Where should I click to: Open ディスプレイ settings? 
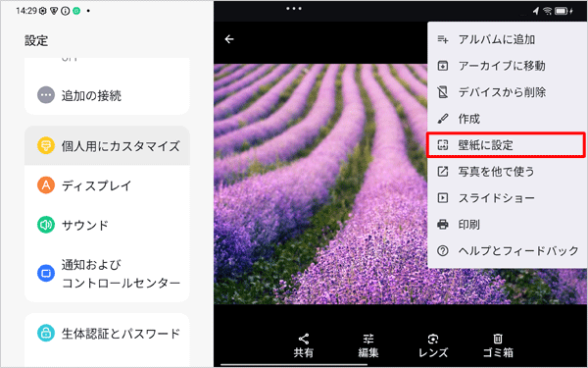tap(107, 185)
